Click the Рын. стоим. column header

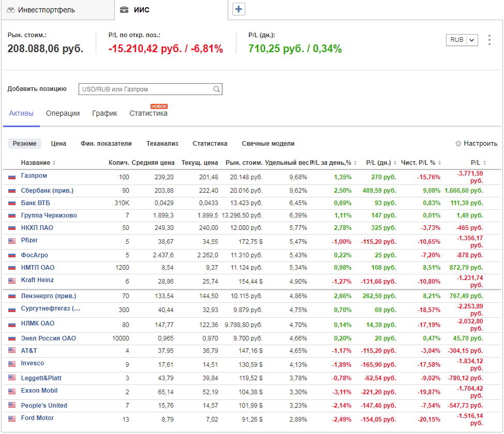coord(244,163)
